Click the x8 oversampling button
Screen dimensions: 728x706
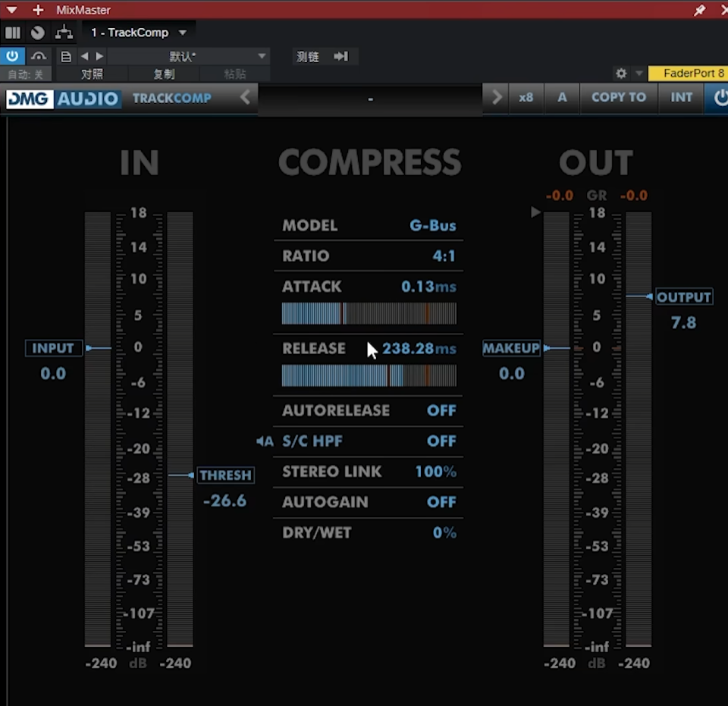[526, 97]
